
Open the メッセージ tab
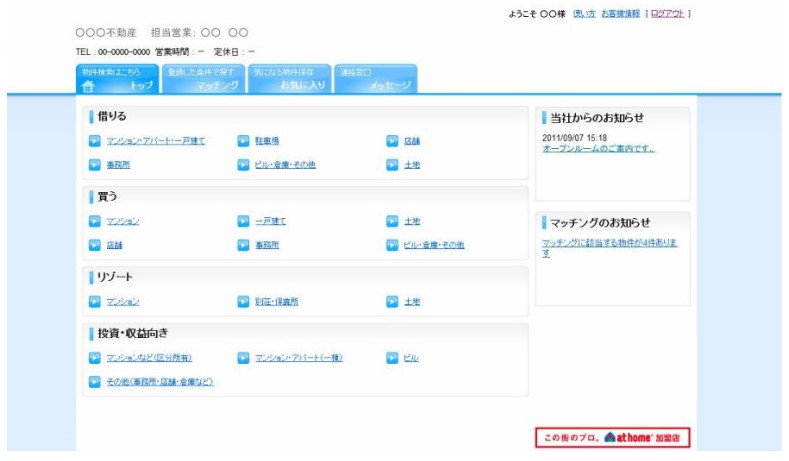(375, 79)
